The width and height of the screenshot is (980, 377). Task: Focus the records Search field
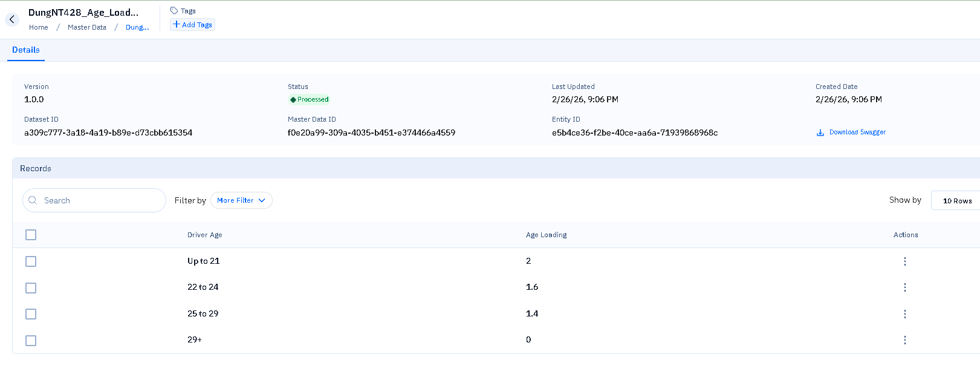coord(100,200)
